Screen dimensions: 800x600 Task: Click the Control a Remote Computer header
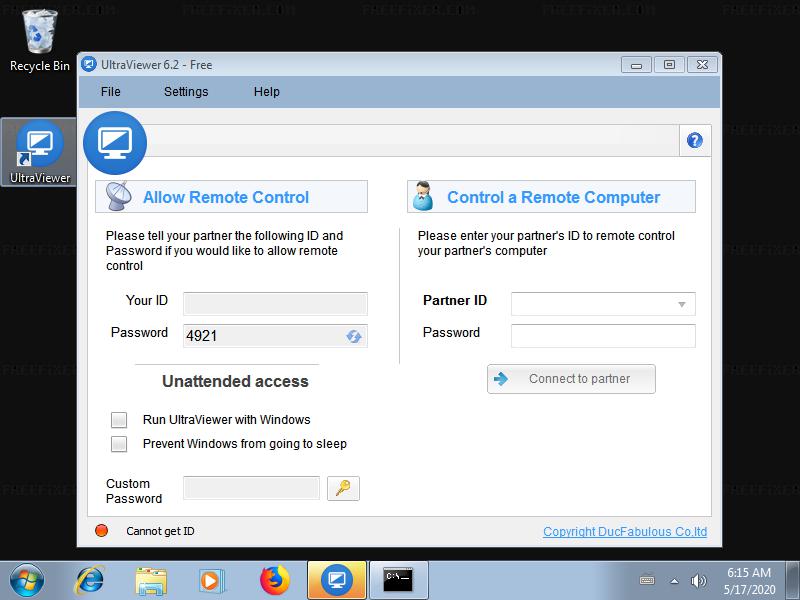pyautogui.click(x=551, y=196)
